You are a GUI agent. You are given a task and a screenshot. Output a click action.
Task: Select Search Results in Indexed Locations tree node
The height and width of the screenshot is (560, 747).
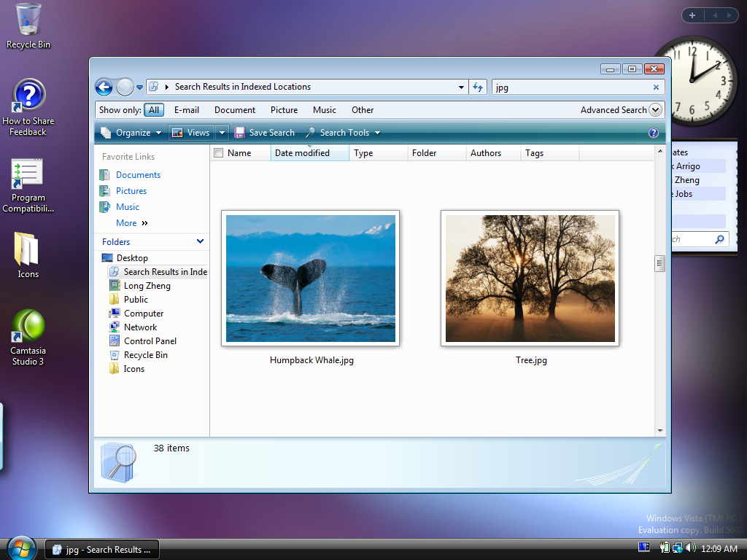click(158, 272)
